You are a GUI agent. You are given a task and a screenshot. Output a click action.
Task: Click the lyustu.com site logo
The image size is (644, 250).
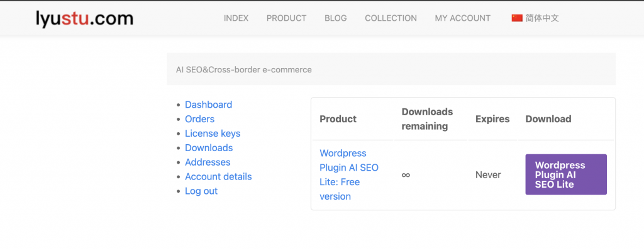click(x=85, y=18)
